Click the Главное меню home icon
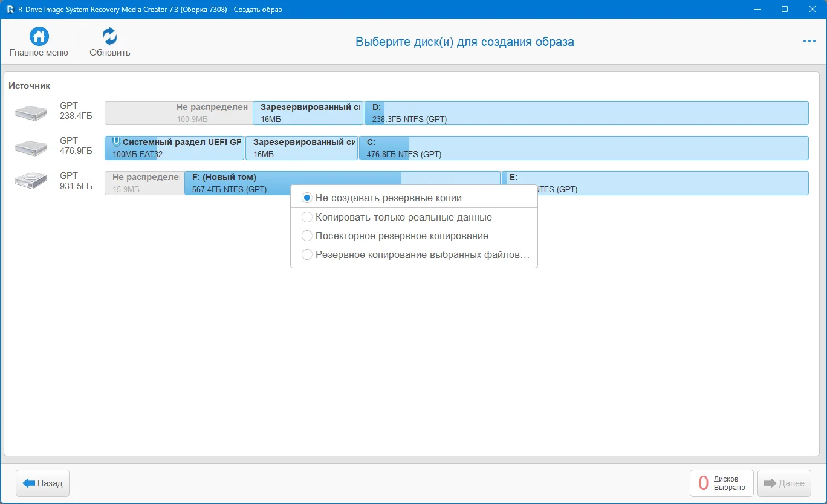This screenshot has width=827, height=504. 39,36
